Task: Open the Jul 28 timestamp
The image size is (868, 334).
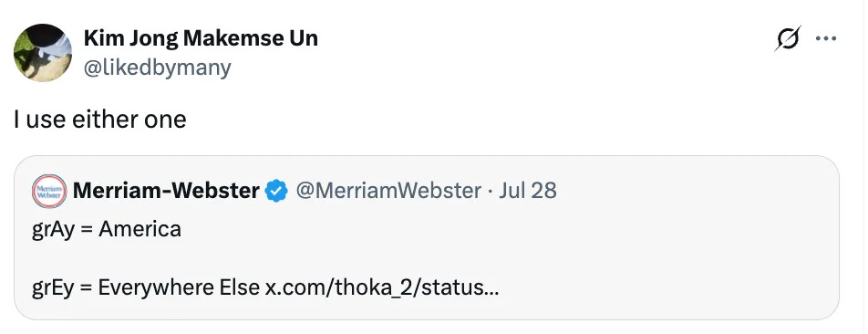Action: pos(528,191)
